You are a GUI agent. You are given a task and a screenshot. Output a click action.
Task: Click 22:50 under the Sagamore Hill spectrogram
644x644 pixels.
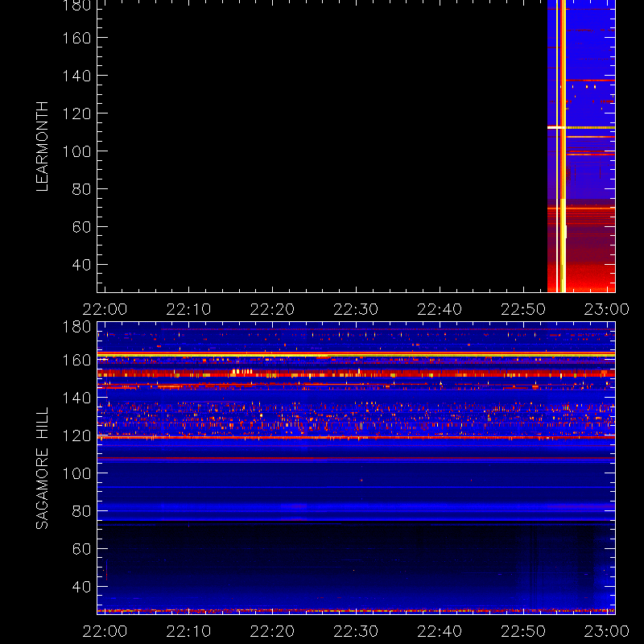point(523,631)
